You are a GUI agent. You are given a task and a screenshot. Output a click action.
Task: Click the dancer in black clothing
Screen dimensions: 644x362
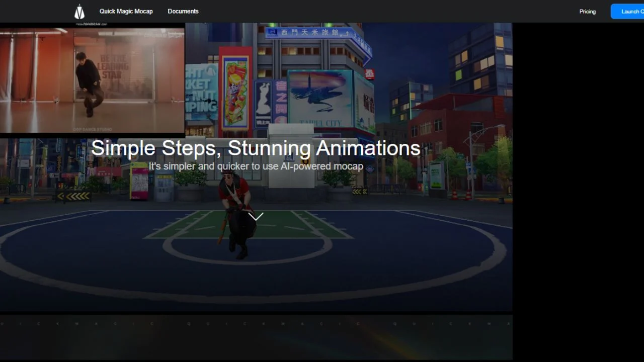(89, 83)
